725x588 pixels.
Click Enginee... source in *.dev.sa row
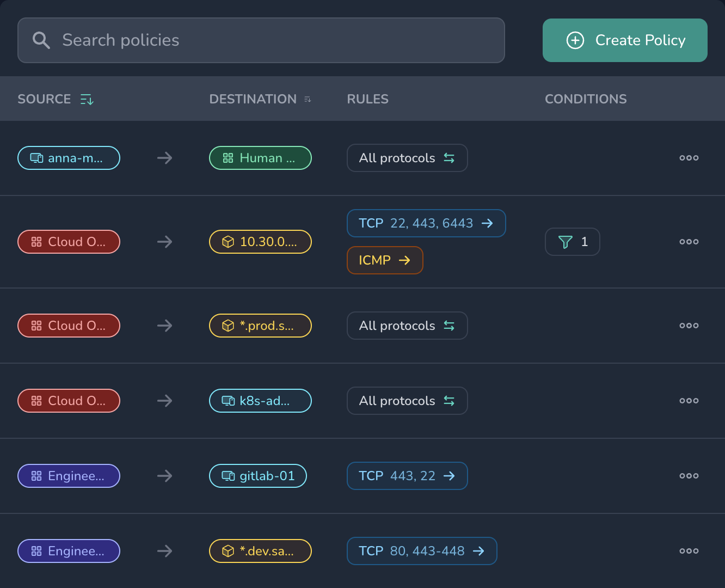(x=69, y=551)
